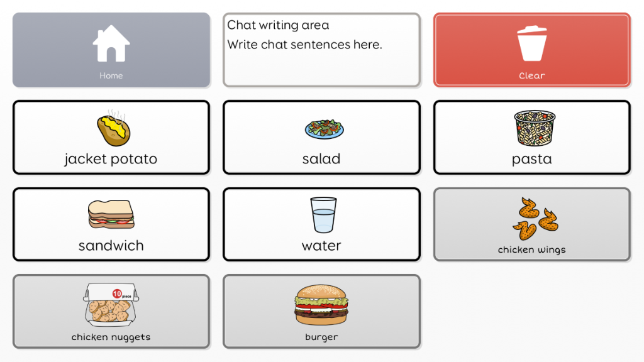Tap the glass of water symbol
This screenshot has height=362, width=644.
(323, 215)
